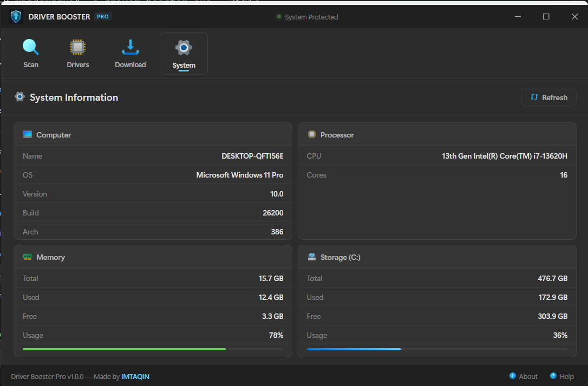Click the Processor chip icon

pyautogui.click(x=312, y=135)
